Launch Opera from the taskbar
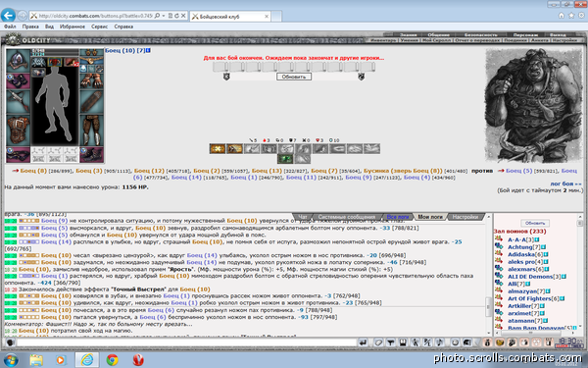Screen dimensions: 588x368 [138, 360]
